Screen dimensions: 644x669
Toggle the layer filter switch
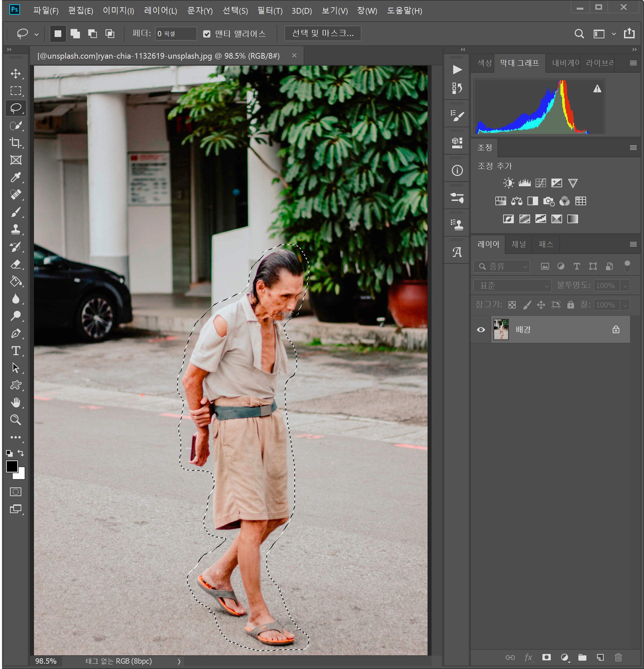[x=627, y=266]
